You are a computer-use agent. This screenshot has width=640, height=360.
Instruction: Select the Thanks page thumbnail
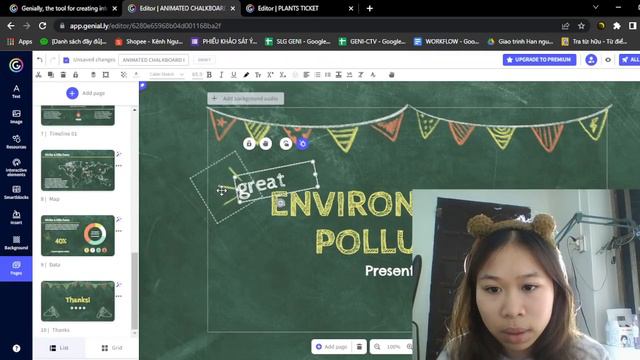pos(78,301)
